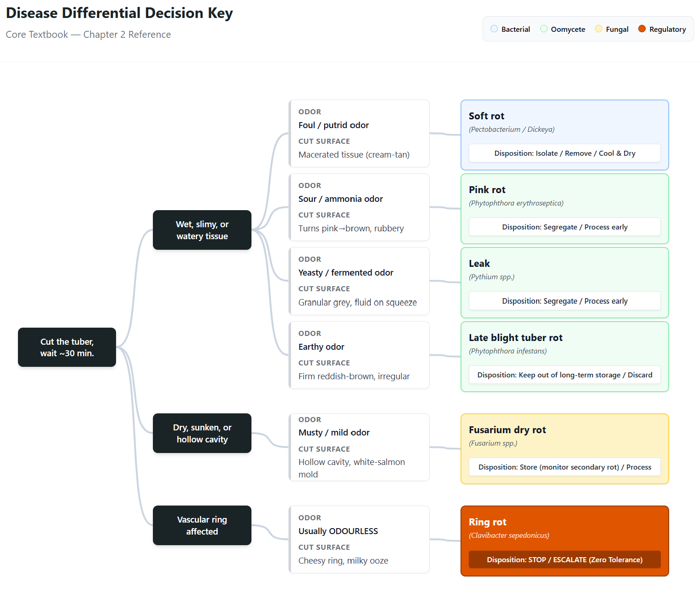Click the Regulatory legend orange dot
The image size is (700, 600).
642,29
